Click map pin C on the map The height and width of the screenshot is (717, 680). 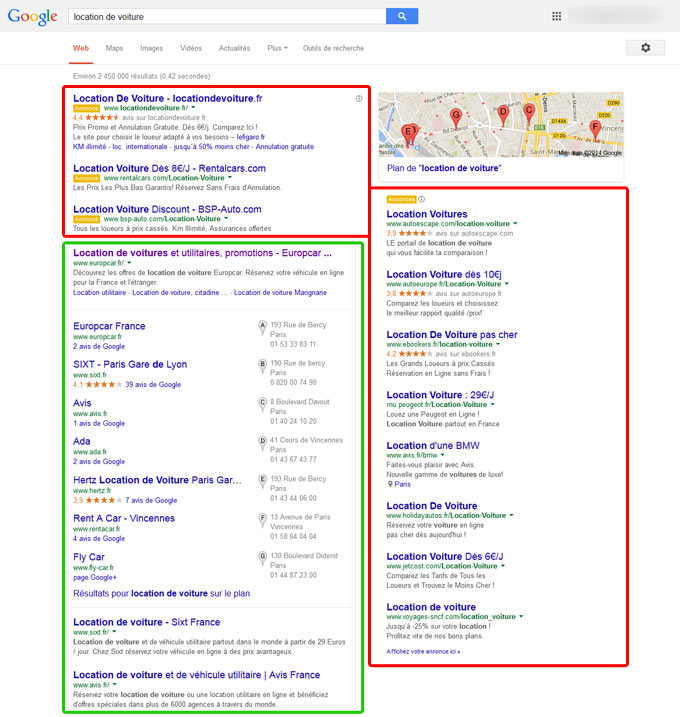(529, 113)
